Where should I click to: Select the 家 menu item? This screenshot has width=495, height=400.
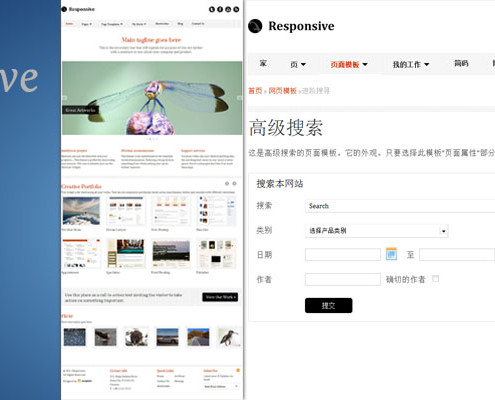(x=263, y=63)
